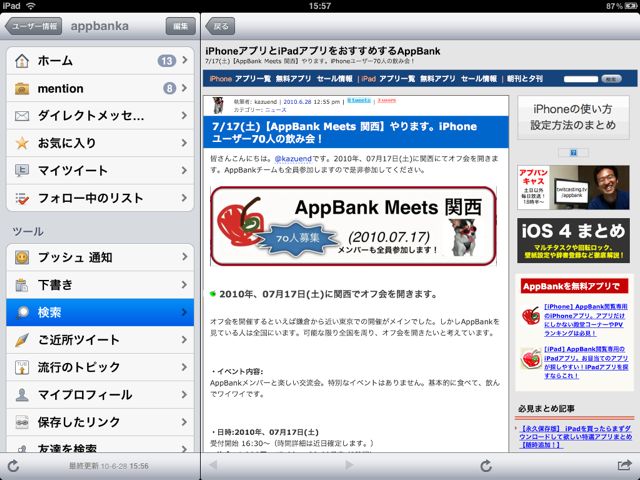Open the blue article title heading
The height and width of the screenshot is (480, 640).
coord(356,132)
